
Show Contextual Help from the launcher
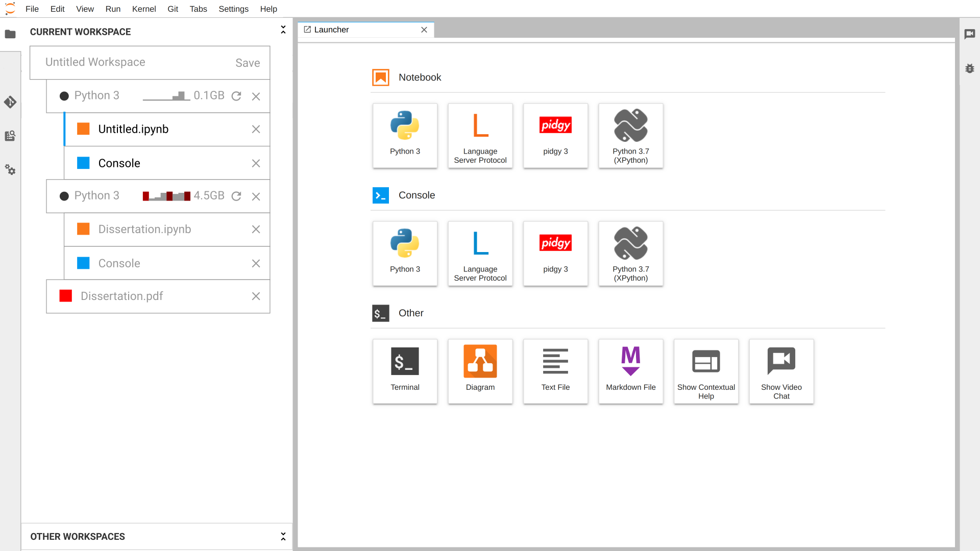(x=706, y=371)
